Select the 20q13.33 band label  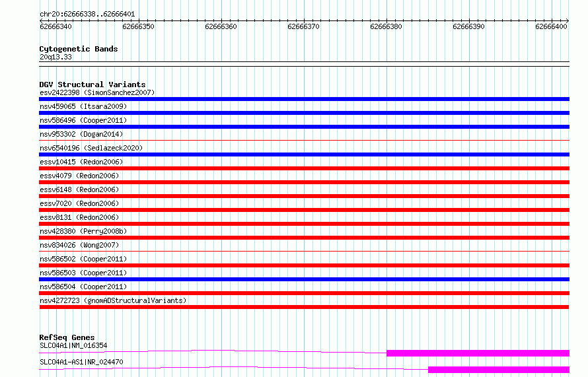pyautogui.click(x=55, y=57)
